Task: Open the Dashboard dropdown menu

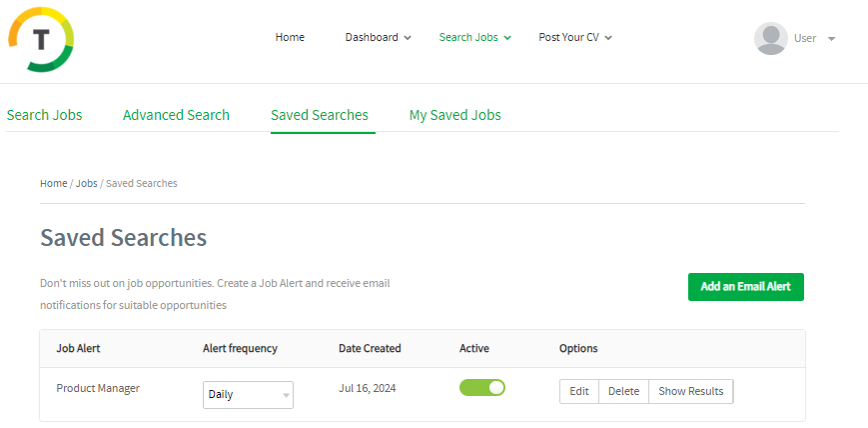Action: click(378, 38)
